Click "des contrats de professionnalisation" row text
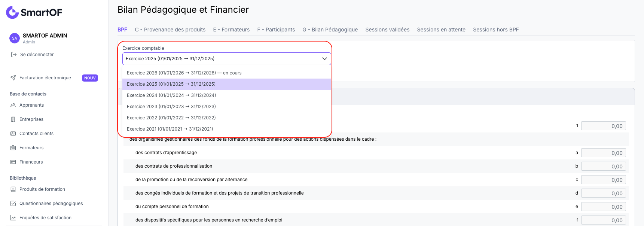644x226 pixels. (174, 166)
